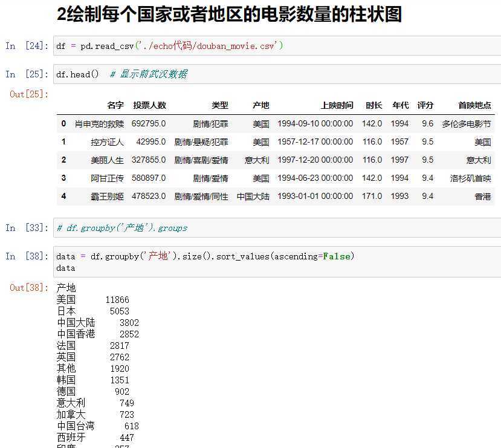This screenshot has height=448, width=501.
Task: Click the 剧情/悬疑/犯罪 genre cell
Action: (201, 142)
